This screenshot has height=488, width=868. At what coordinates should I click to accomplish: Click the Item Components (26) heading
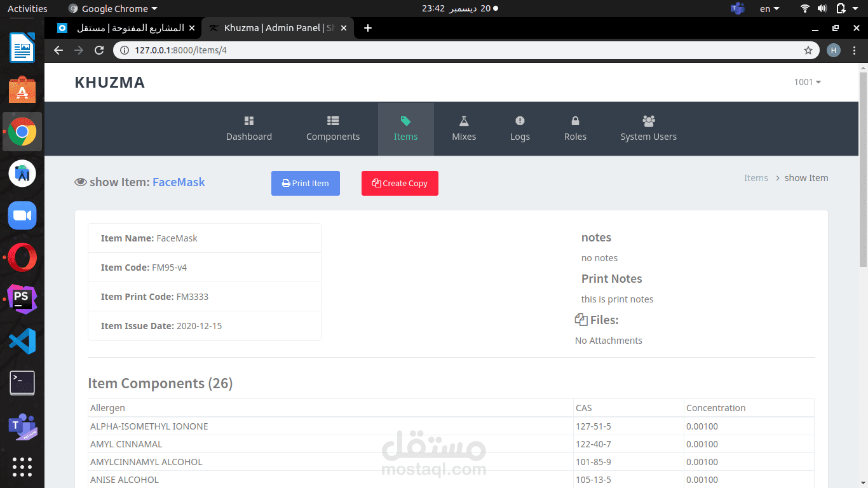160,383
